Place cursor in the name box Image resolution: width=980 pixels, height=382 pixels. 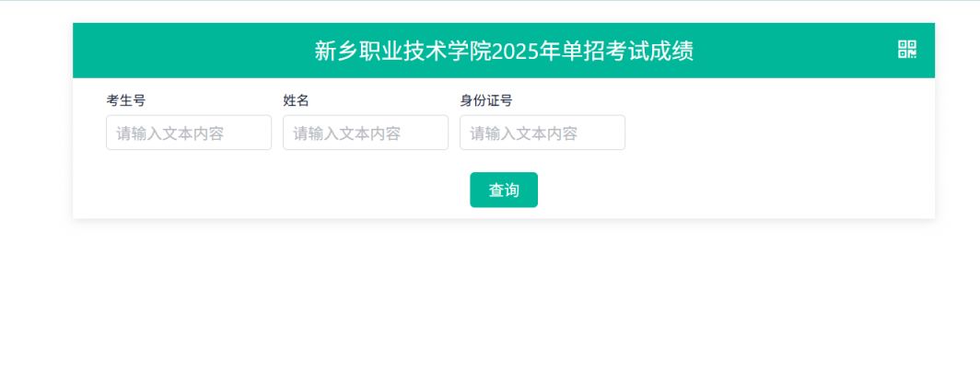(x=366, y=133)
